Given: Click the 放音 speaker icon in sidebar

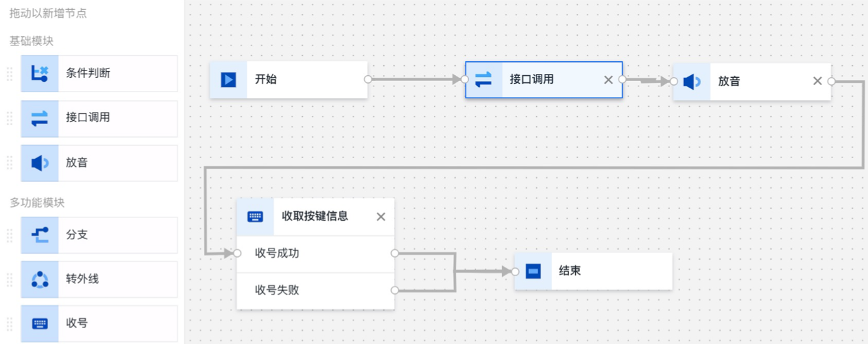Looking at the screenshot, I should pyautogui.click(x=40, y=163).
